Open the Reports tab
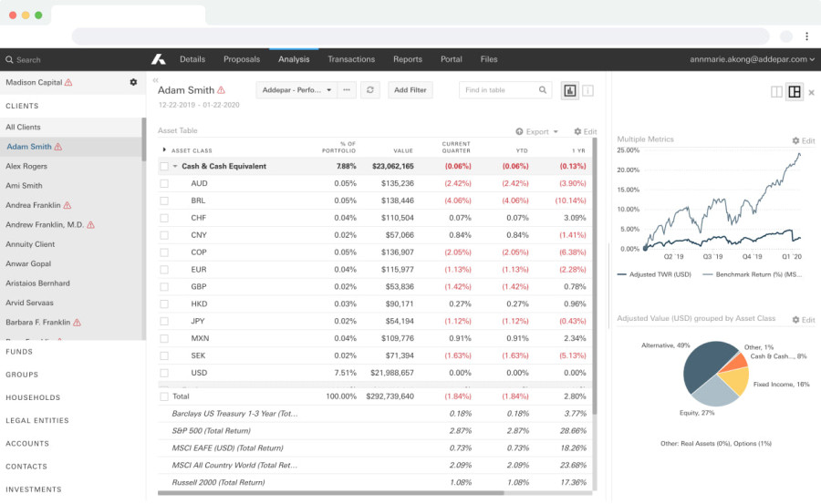The width and height of the screenshot is (821, 504). [x=408, y=59]
